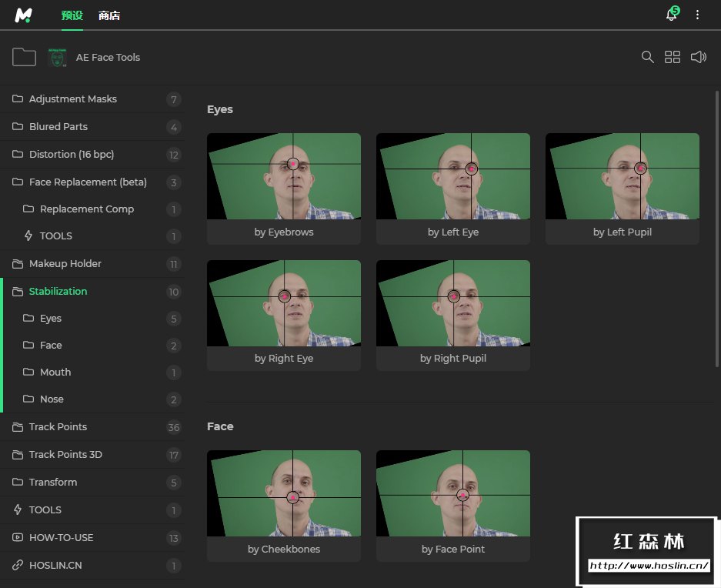Open the HOW-TO-USE video section
The height and width of the screenshot is (588, 721).
(92, 537)
